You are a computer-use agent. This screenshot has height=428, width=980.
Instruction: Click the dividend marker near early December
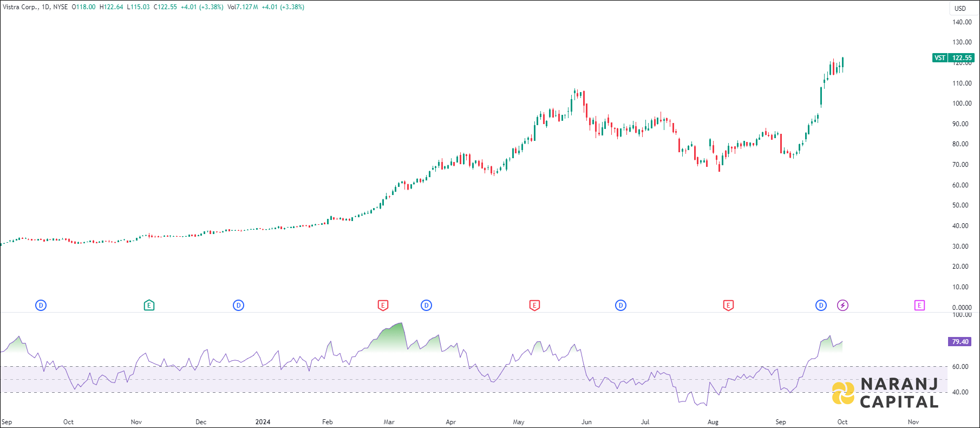pyautogui.click(x=238, y=306)
